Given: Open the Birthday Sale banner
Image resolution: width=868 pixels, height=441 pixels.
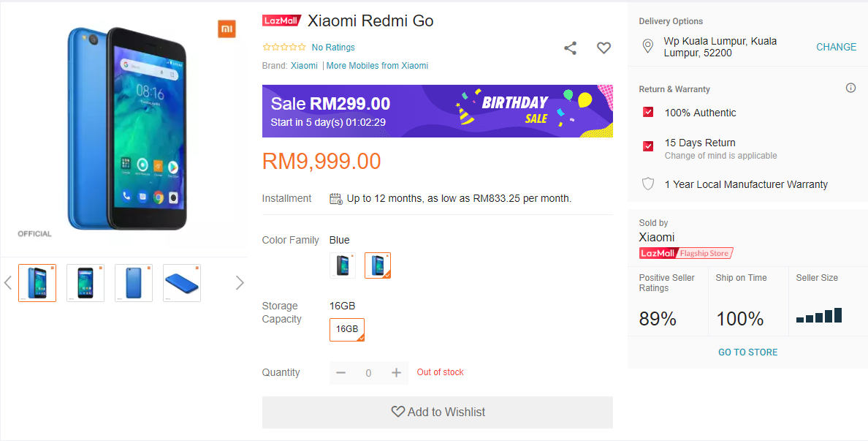Looking at the screenshot, I should click(437, 111).
